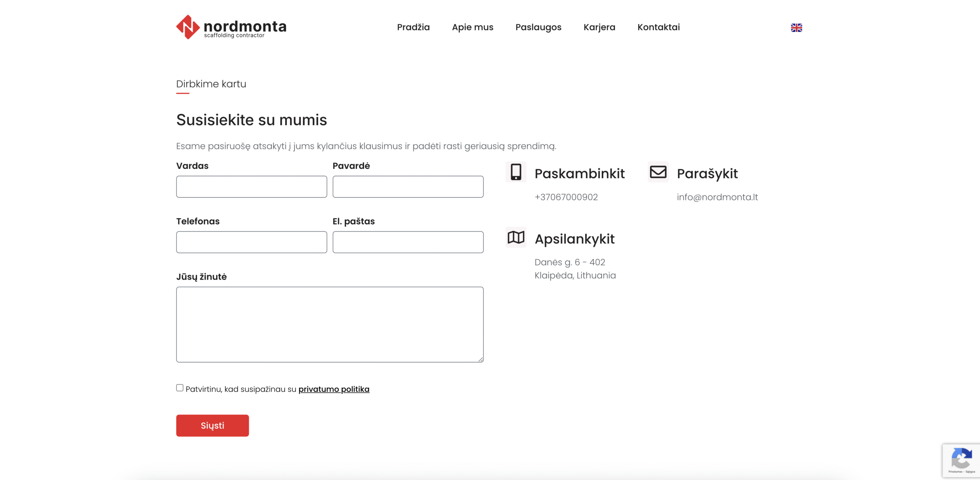Click the Nordmonta logo
This screenshot has height=480, width=980.
point(231,27)
